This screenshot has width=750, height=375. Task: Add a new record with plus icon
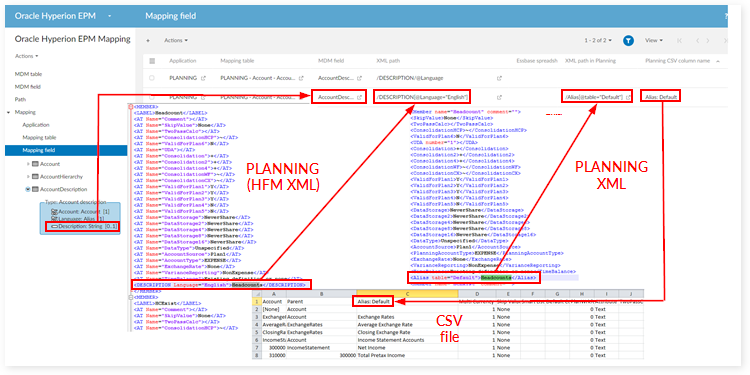(x=148, y=41)
